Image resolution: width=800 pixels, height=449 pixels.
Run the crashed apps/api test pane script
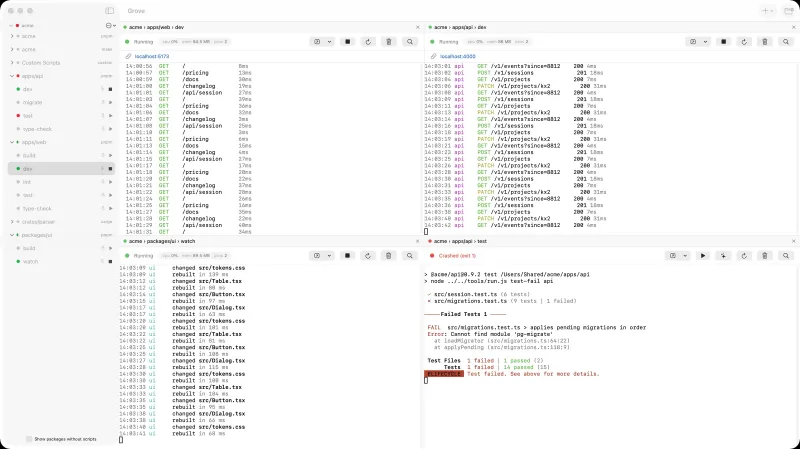click(703, 256)
